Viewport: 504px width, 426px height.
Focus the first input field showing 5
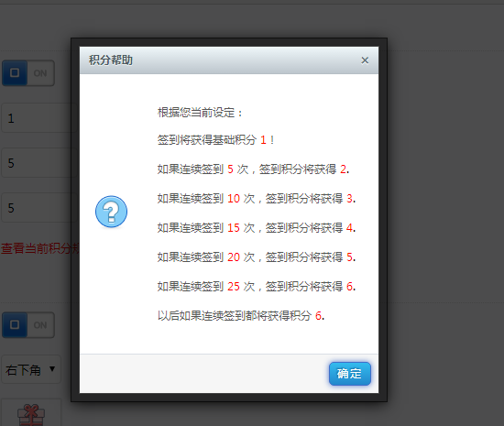click(x=39, y=163)
